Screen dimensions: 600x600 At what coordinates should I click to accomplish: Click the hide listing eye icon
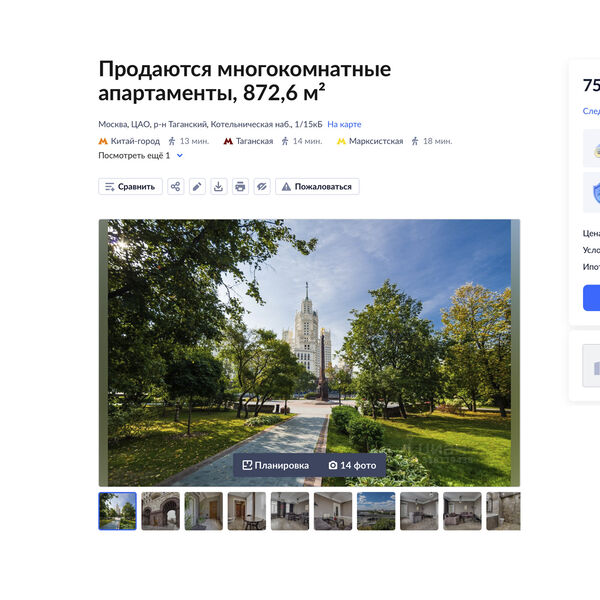262,186
